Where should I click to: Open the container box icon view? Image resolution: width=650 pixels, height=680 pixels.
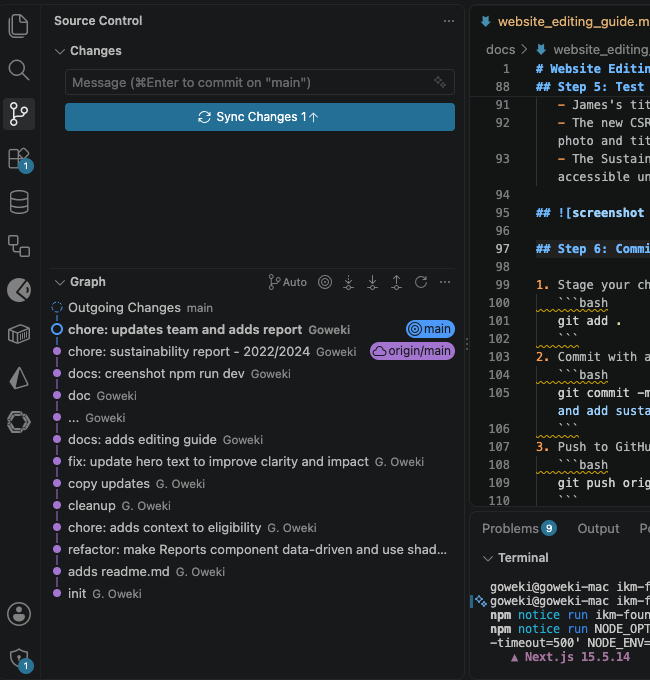tap(19, 334)
